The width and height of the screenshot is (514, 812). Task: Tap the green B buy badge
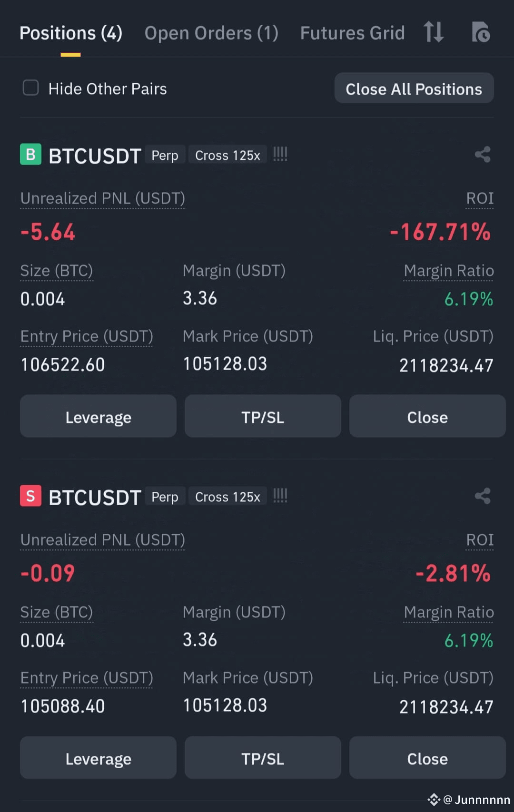[30, 155]
